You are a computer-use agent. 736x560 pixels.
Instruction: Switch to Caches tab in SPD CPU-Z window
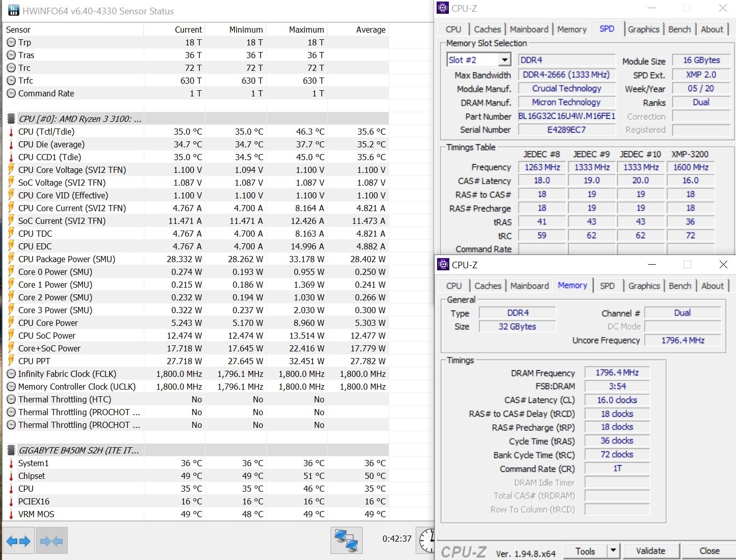[488, 29]
